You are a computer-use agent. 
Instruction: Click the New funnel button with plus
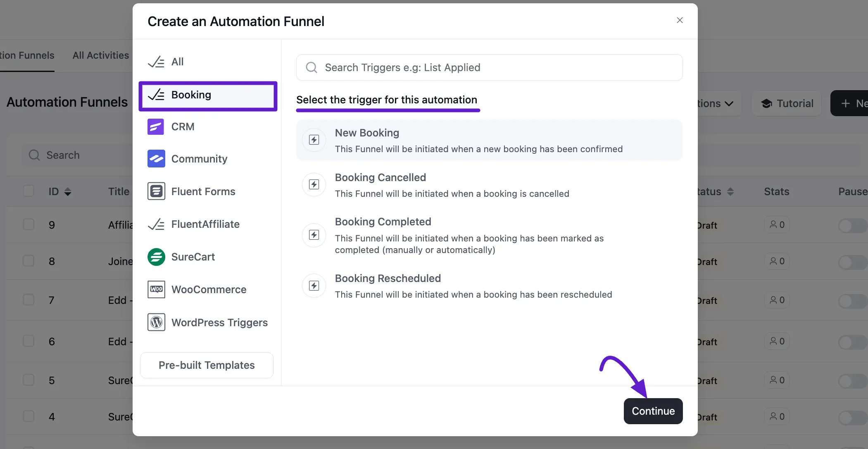(x=849, y=103)
